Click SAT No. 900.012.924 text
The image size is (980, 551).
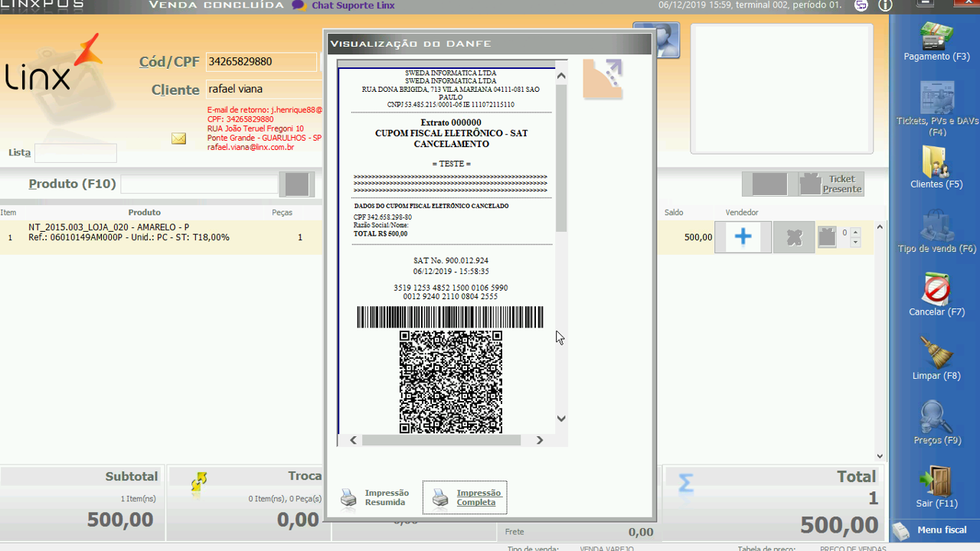click(x=451, y=261)
